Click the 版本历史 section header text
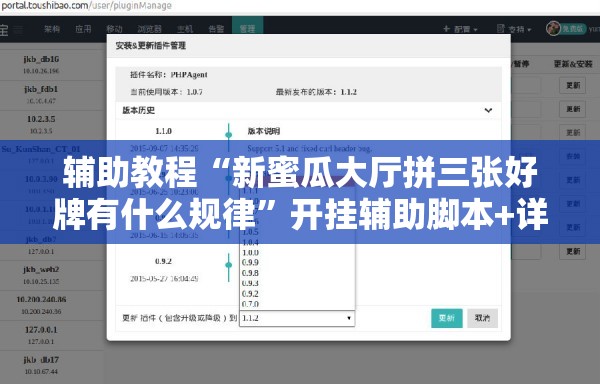600x384 pixels. click(139, 110)
